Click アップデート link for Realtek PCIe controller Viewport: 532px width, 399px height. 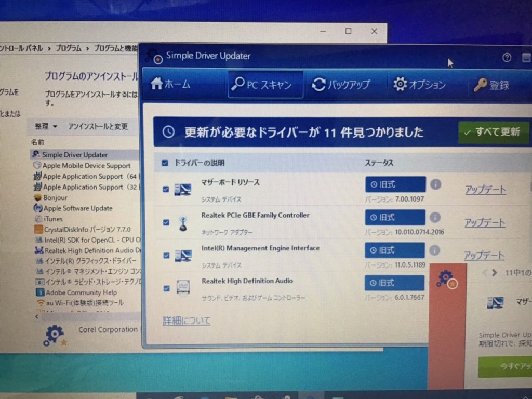click(484, 222)
